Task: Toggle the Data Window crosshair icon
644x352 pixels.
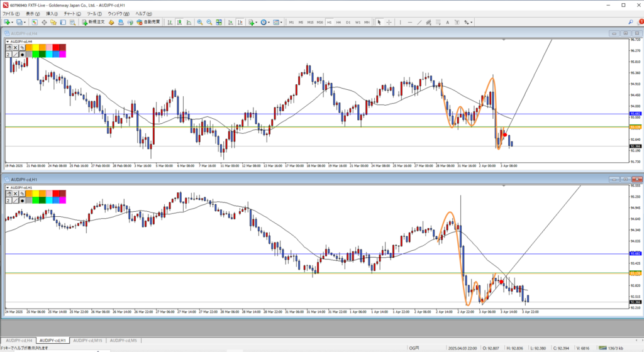Action: tap(44, 22)
